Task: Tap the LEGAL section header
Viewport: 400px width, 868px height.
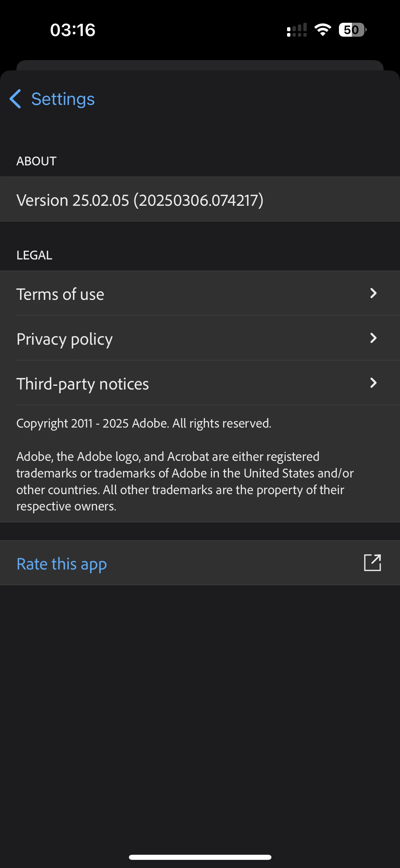Action: click(34, 255)
